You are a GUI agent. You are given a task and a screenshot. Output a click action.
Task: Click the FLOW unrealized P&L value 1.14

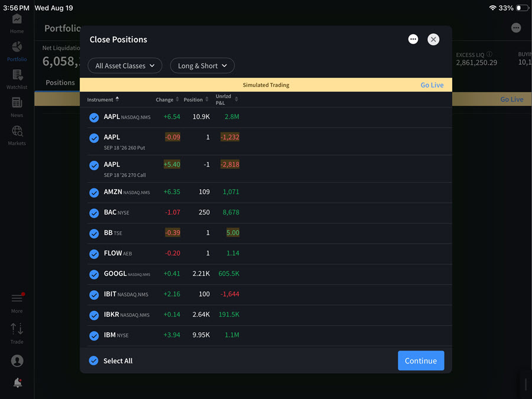pos(233,253)
